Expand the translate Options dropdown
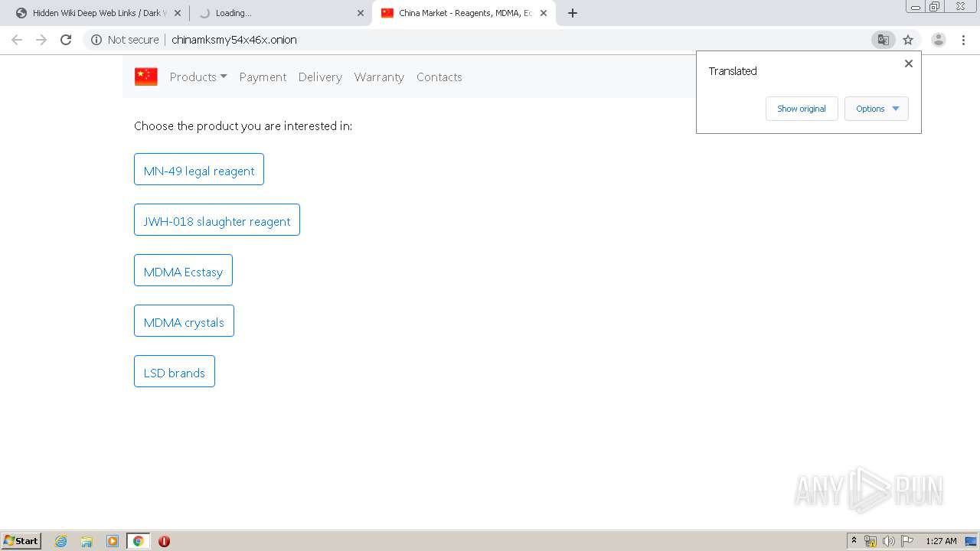980x551 pixels. click(x=877, y=109)
